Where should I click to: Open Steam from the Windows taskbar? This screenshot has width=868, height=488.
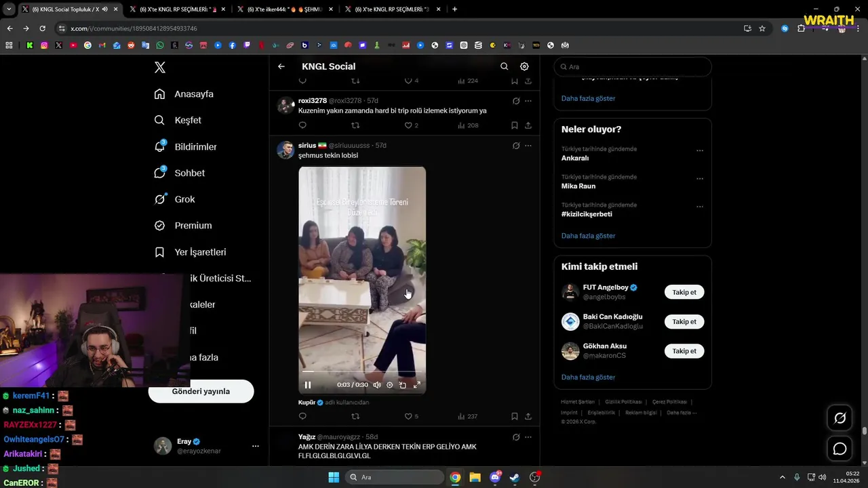click(515, 477)
